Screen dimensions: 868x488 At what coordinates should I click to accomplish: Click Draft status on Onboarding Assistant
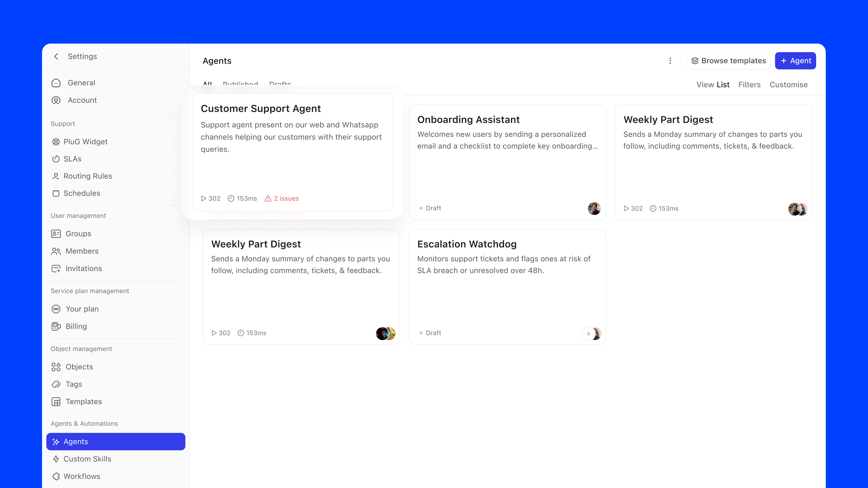tap(430, 208)
